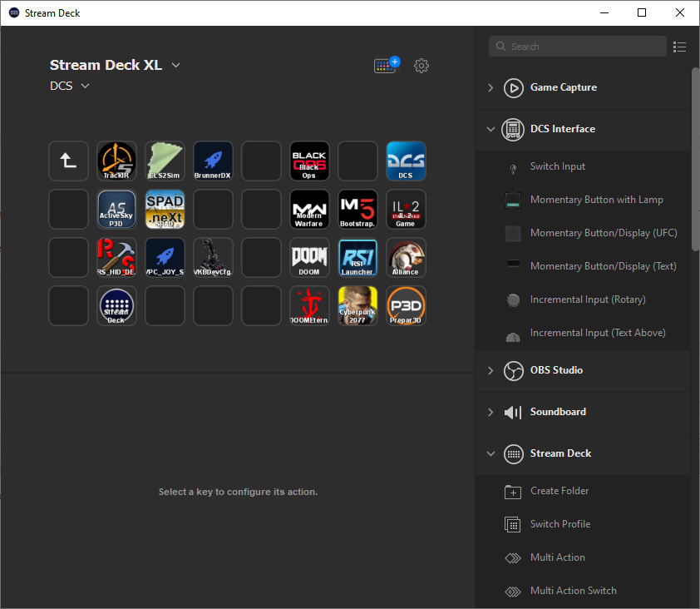Select the Cyberpunk 2077 key
This screenshot has height=609, width=700.
pos(357,305)
